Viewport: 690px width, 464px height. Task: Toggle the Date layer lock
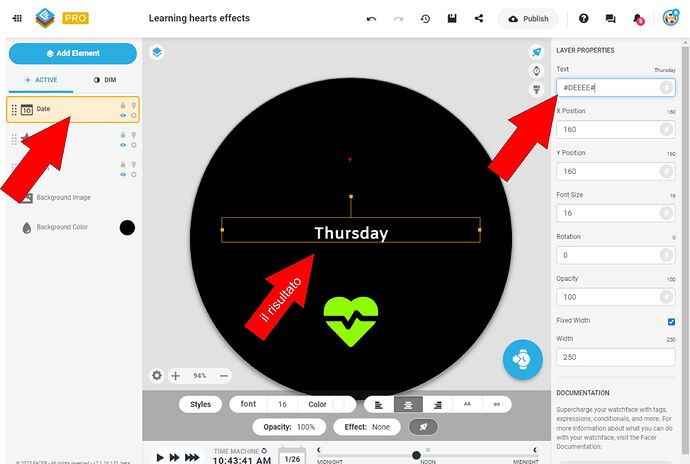pyautogui.click(x=123, y=105)
